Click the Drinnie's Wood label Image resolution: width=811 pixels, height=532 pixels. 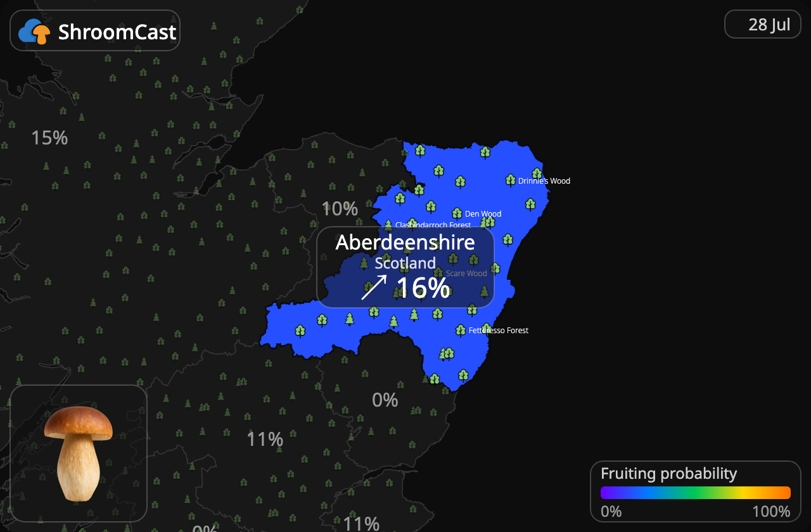[544, 181]
